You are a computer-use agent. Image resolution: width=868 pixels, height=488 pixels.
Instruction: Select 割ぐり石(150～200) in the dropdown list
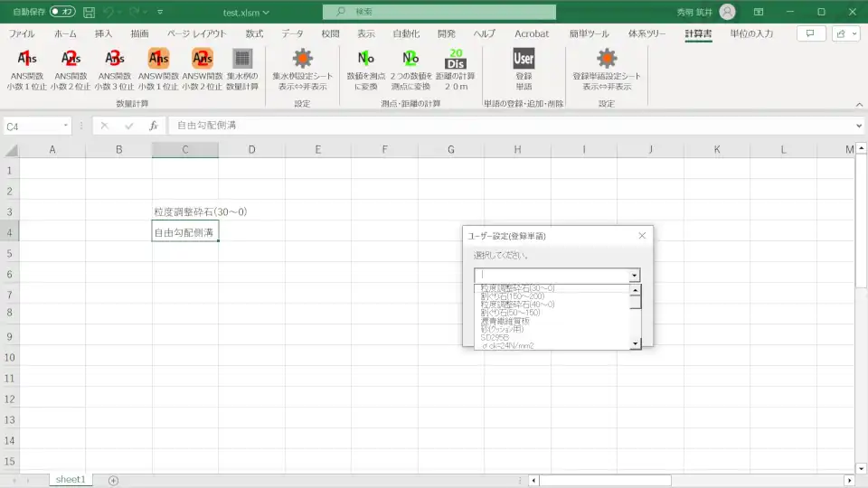click(513, 296)
